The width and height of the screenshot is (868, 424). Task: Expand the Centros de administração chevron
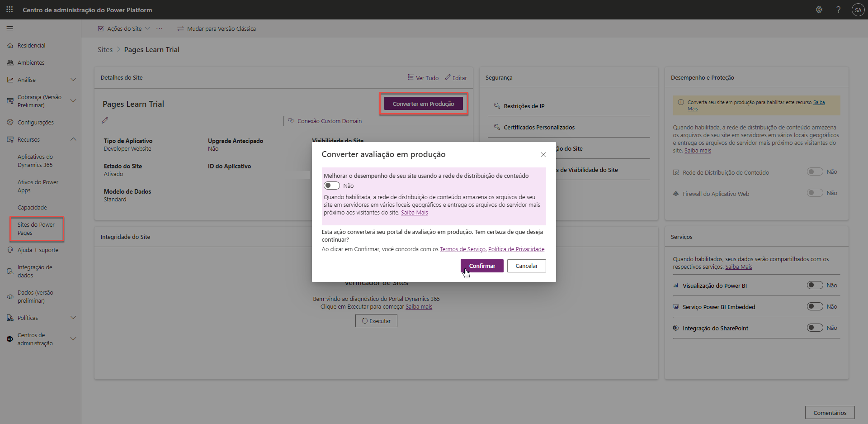coord(73,339)
